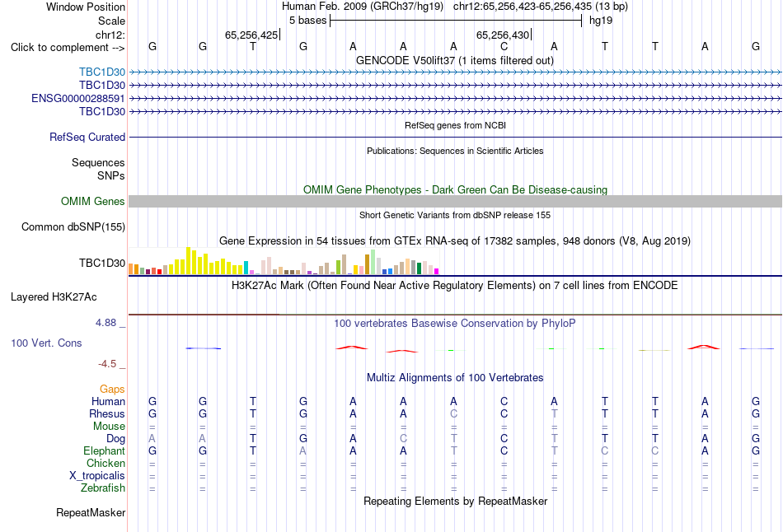Select the X_tropicalis species row label
The image size is (783, 532).
coord(97,476)
